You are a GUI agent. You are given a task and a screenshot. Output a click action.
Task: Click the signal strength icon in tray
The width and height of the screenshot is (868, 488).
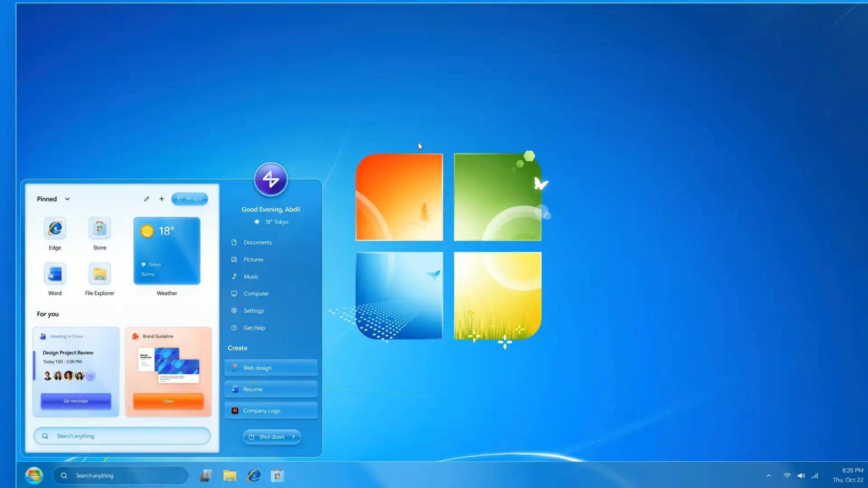click(815, 476)
